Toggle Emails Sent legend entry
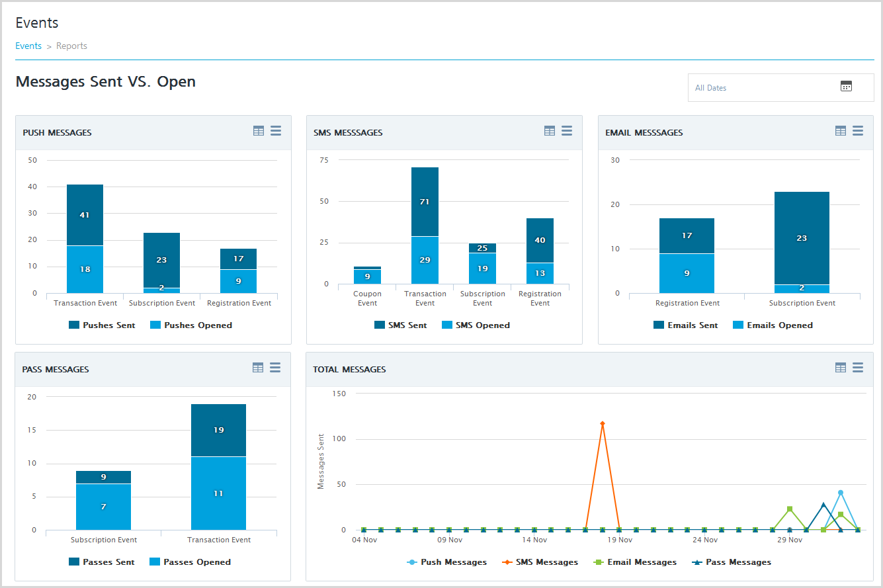 [685, 325]
